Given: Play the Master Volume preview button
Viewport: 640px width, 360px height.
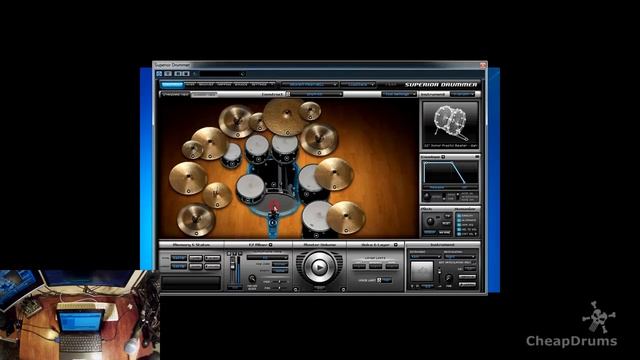Looking at the screenshot, I should tap(319, 267).
